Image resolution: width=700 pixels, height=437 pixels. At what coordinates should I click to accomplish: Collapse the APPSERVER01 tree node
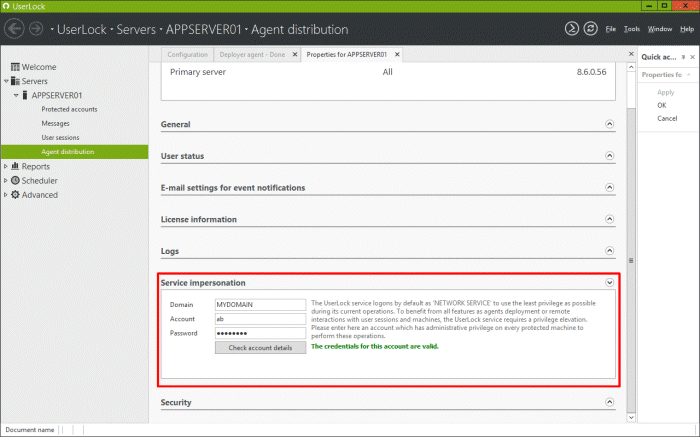pyautogui.click(x=16, y=96)
